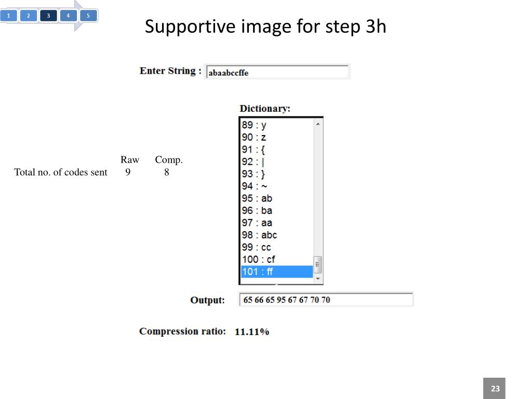Click the Enter String input field
Screen dimensions: 532x399
[277, 72]
